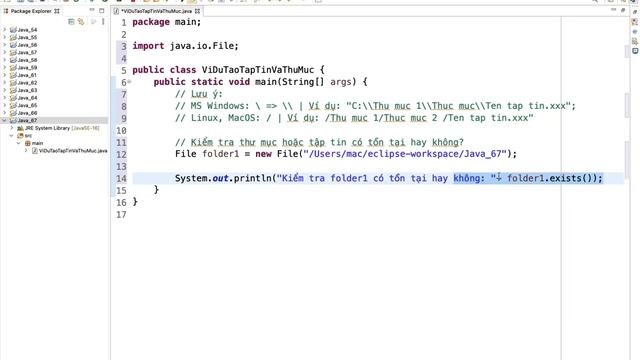Viewport: 640px width, 360px height.
Task: Expand the Java_64 project
Action: [4, 98]
